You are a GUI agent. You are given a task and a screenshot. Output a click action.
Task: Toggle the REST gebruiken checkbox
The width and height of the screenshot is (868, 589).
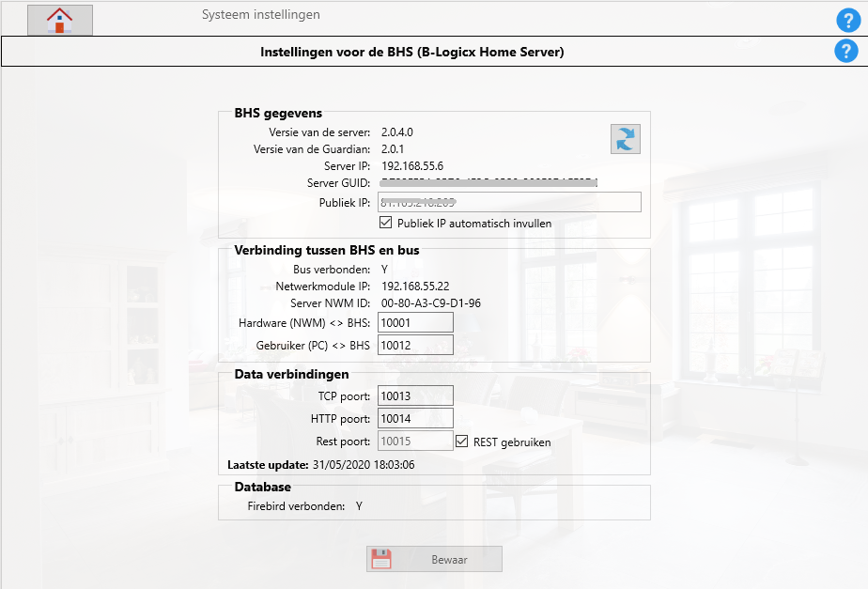click(x=461, y=442)
